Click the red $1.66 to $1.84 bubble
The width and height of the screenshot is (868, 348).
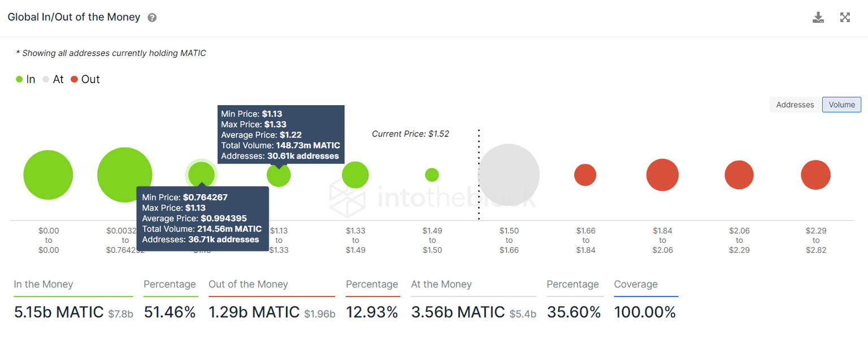[x=585, y=175]
